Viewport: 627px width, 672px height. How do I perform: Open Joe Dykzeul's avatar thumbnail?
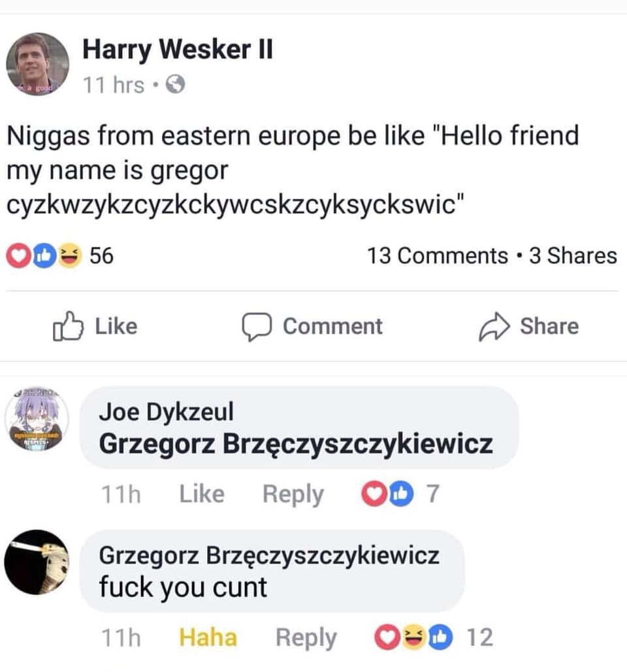point(37,419)
